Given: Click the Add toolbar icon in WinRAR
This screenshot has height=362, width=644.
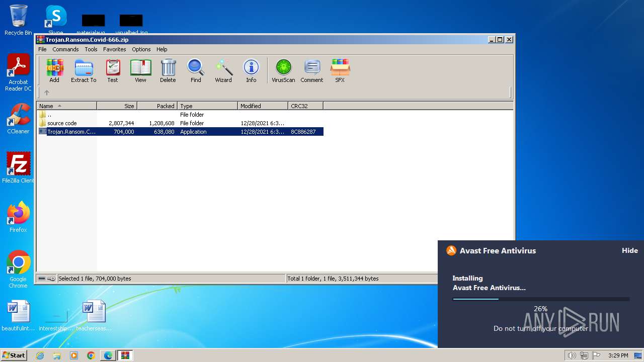Looking at the screenshot, I should click(x=54, y=70).
